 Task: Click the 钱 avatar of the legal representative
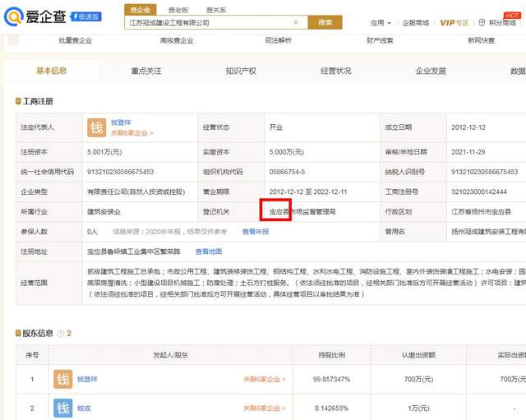coord(97,127)
